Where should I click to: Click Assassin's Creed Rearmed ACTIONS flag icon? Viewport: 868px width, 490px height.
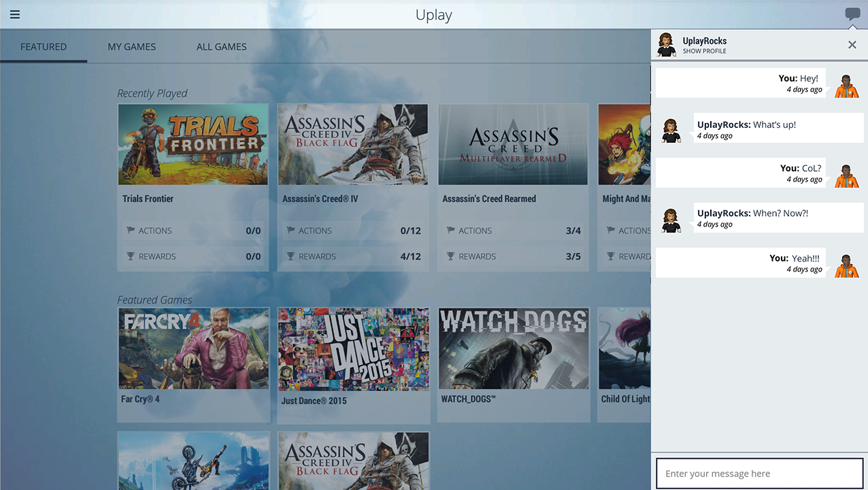(x=450, y=231)
